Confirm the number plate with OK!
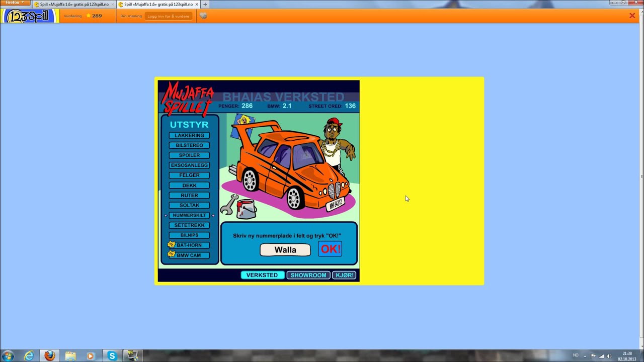 pyautogui.click(x=330, y=249)
